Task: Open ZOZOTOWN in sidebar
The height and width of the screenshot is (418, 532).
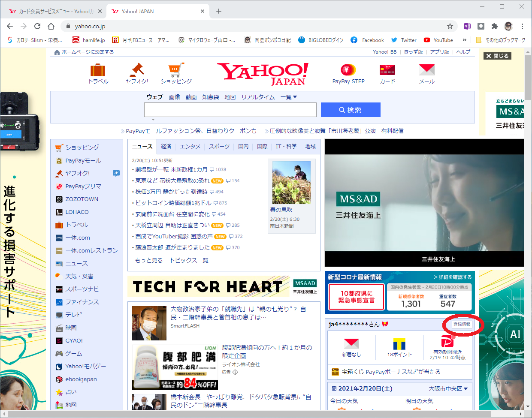Action: click(82, 199)
